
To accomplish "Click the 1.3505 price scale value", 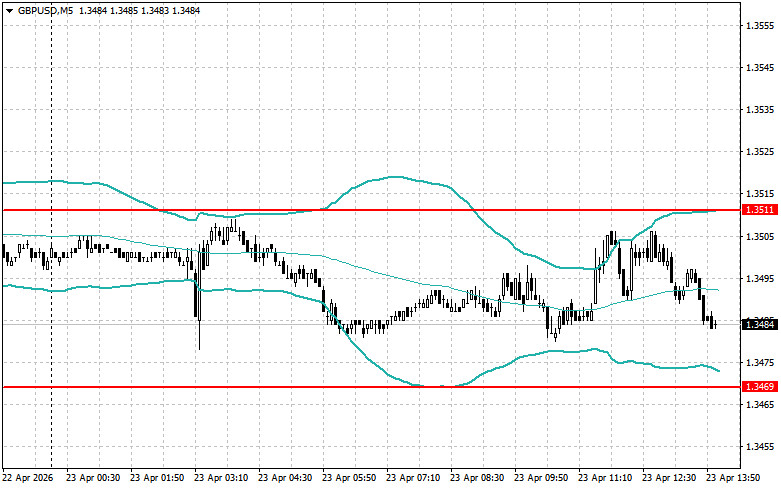I will [760, 236].
